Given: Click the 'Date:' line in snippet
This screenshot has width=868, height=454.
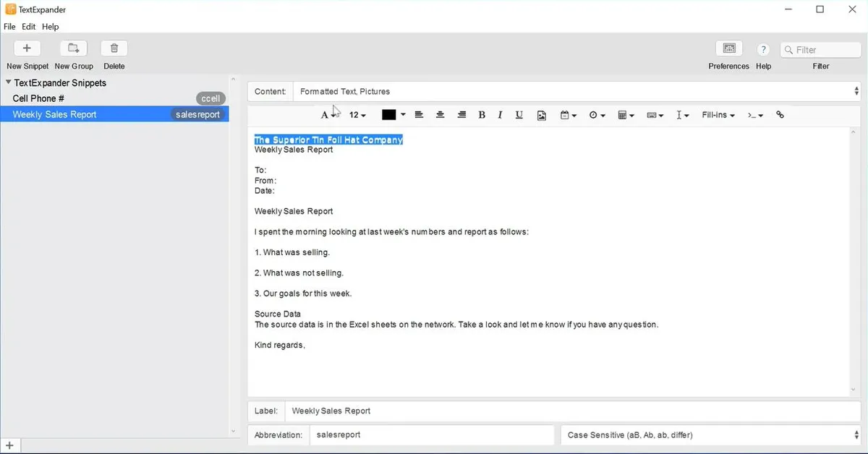Looking at the screenshot, I should (264, 191).
